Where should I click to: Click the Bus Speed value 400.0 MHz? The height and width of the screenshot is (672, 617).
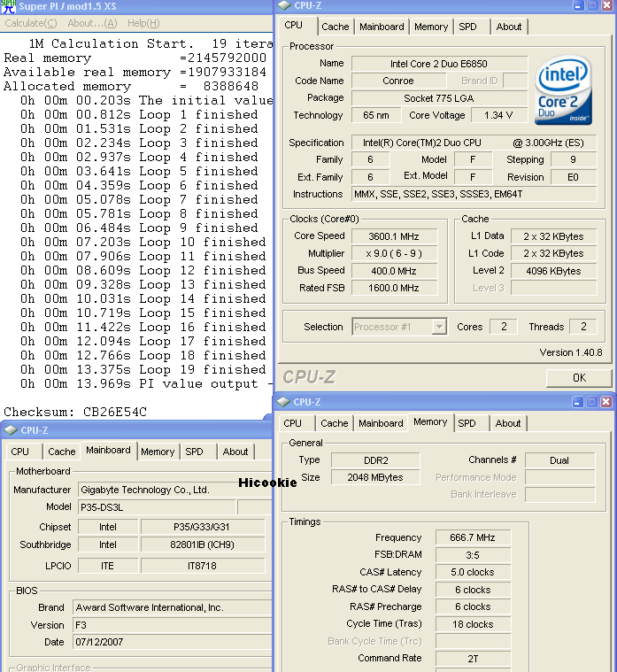click(x=394, y=271)
